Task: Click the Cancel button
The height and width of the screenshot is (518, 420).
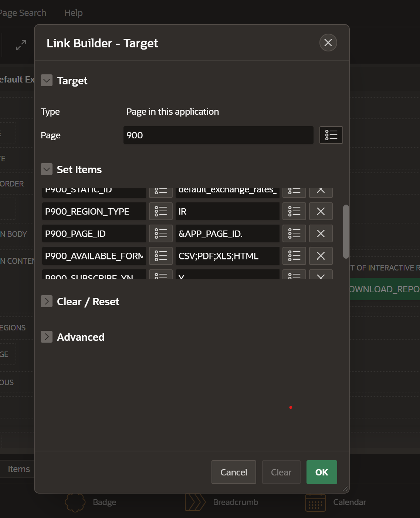Action: (x=234, y=472)
